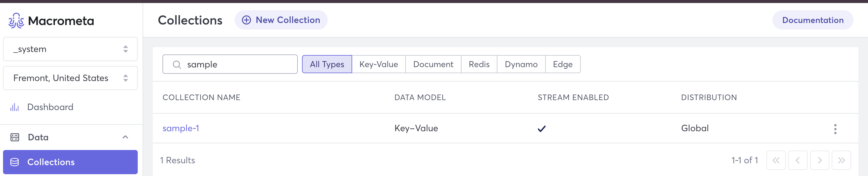This screenshot has width=868, height=176.
Task: Click the collection search field
Action: point(236,64)
